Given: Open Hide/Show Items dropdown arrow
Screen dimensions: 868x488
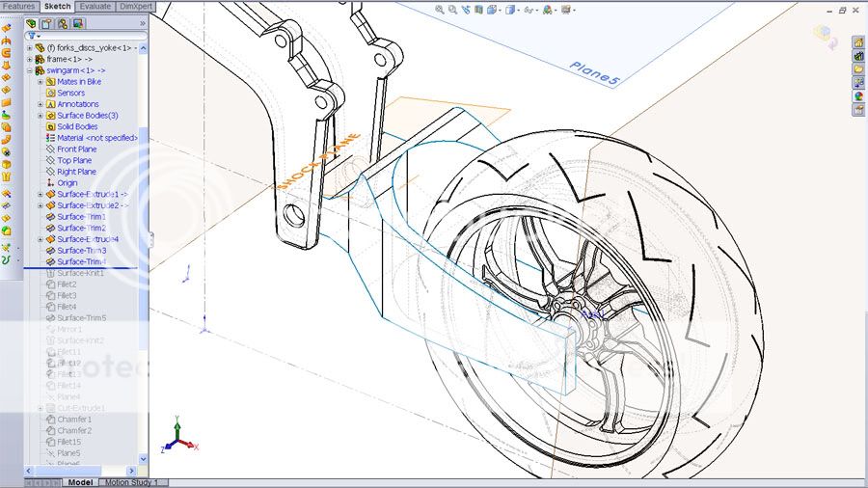Looking at the screenshot, I should pos(537,10).
